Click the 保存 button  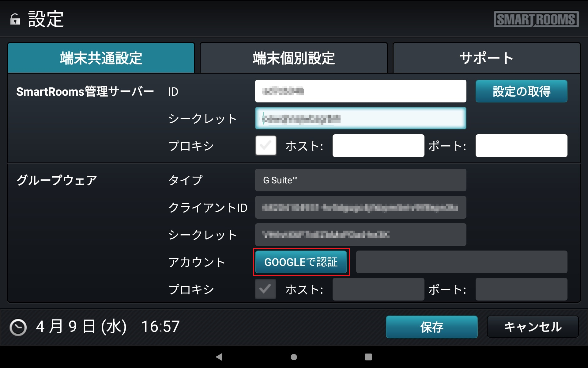pyautogui.click(x=432, y=327)
